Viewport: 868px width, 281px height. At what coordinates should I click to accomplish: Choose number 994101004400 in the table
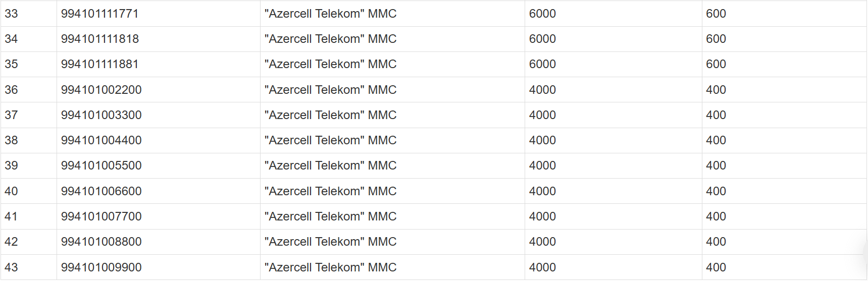click(101, 140)
